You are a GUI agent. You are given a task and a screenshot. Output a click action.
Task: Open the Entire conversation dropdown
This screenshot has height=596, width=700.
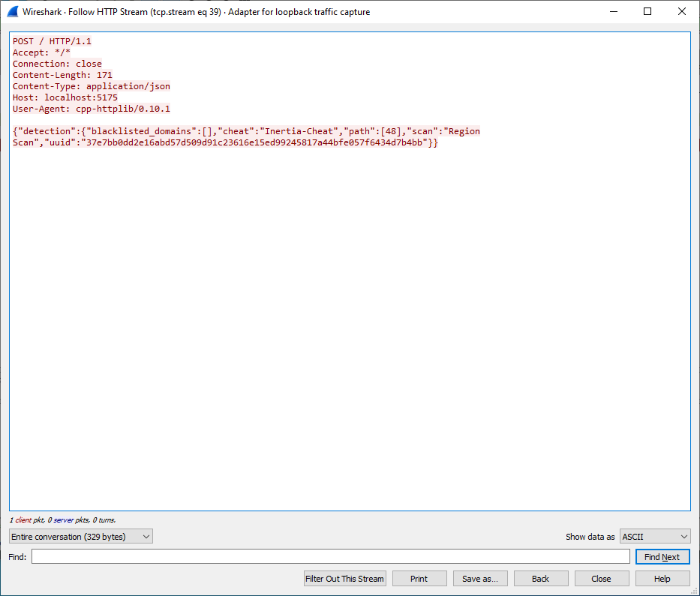coord(81,537)
